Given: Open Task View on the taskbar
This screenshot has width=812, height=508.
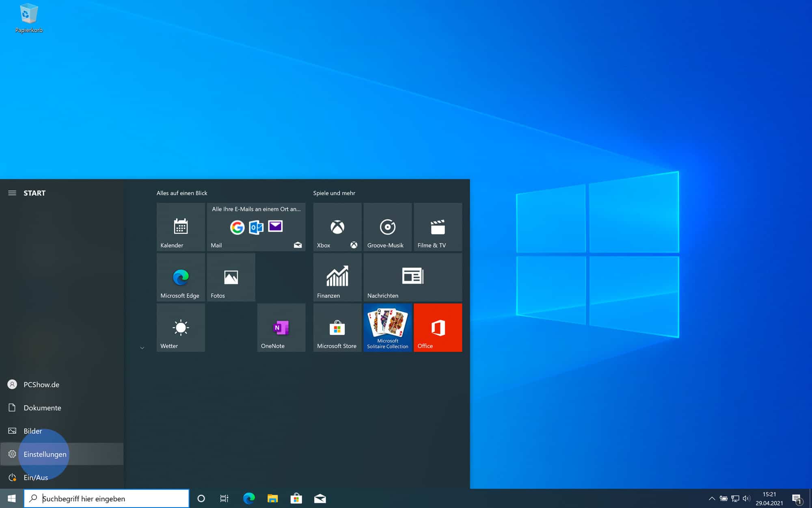Looking at the screenshot, I should tap(224, 498).
